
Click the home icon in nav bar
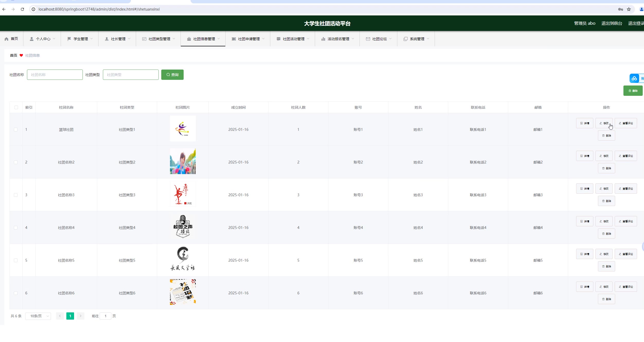tap(6, 39)
